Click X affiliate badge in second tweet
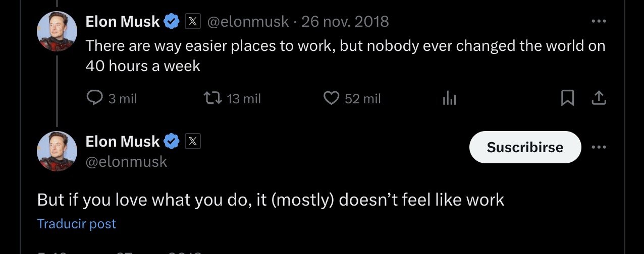The image size is (644, 254). pos(193,142)
